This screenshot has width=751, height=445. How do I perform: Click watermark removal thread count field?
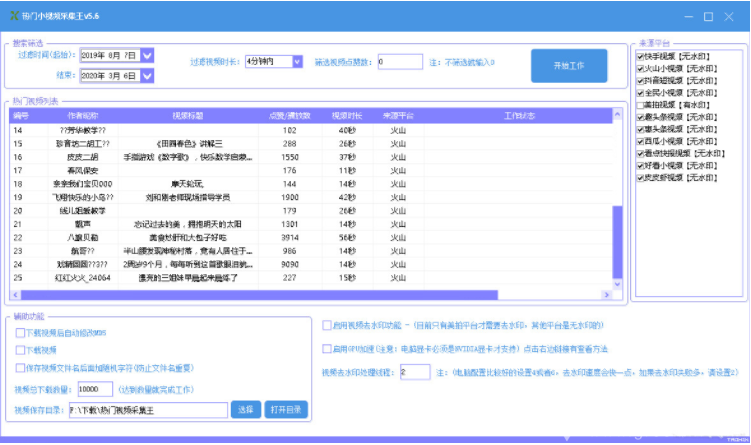415,372
